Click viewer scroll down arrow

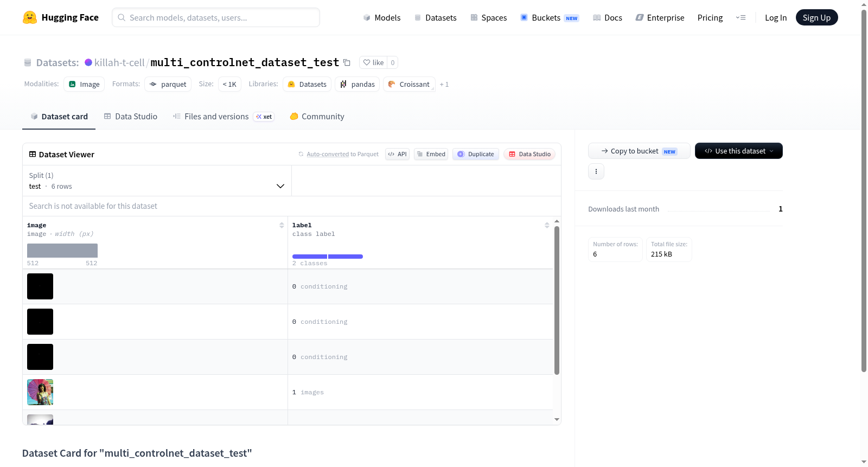pos(557,419)
